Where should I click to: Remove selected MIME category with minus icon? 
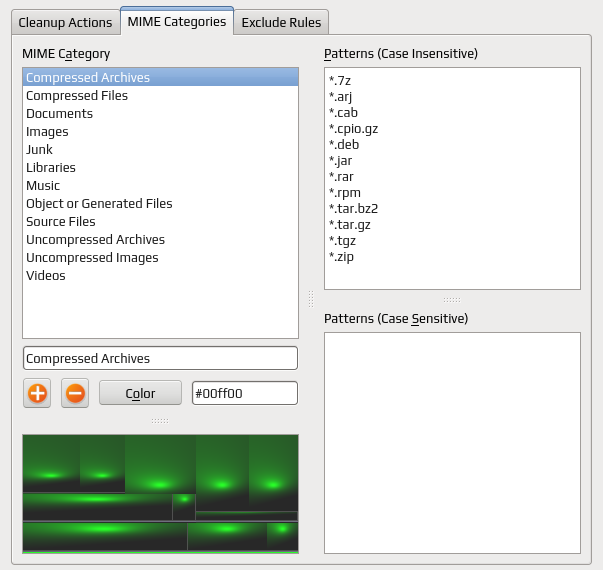coord(75,393)
